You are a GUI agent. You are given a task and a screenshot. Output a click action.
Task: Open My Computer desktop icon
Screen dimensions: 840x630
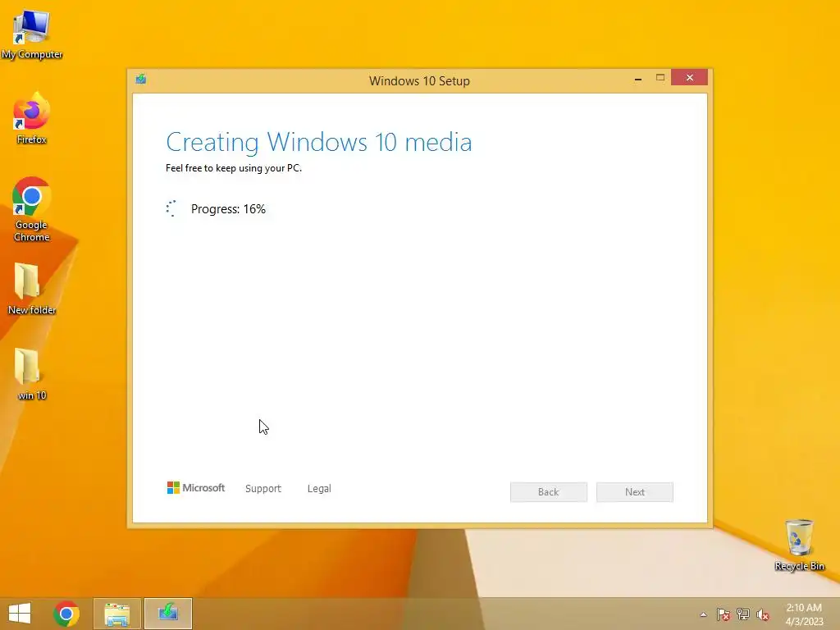click(32, 34)
